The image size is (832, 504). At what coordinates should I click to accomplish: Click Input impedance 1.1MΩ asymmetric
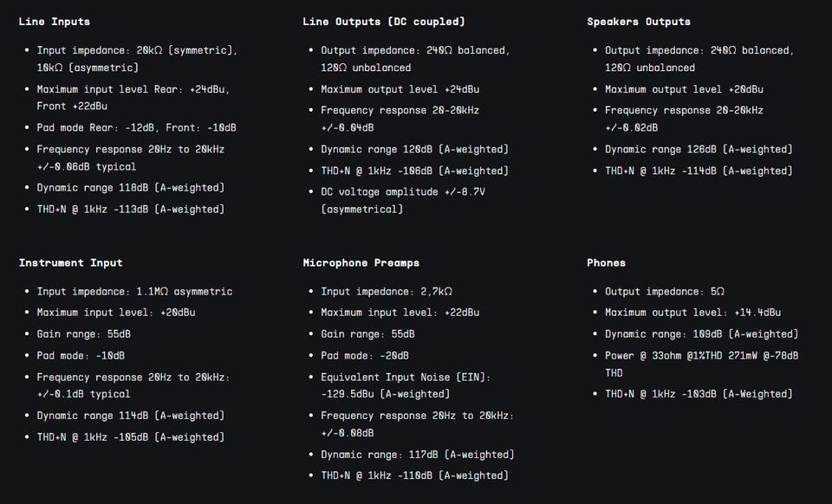[x=134, y=292]
